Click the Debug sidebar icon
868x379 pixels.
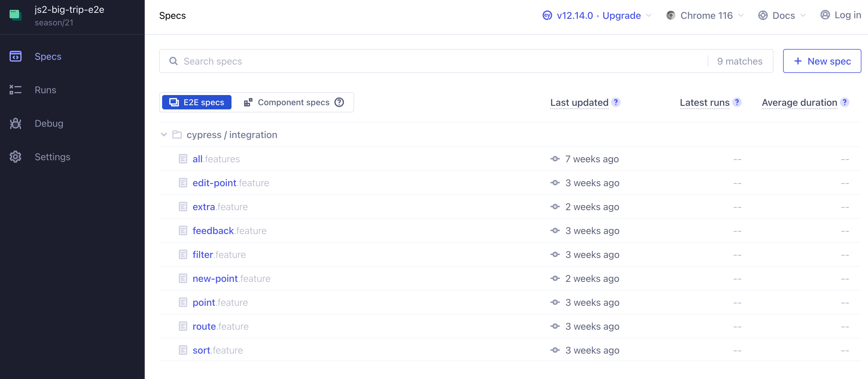tap(16, 123)
